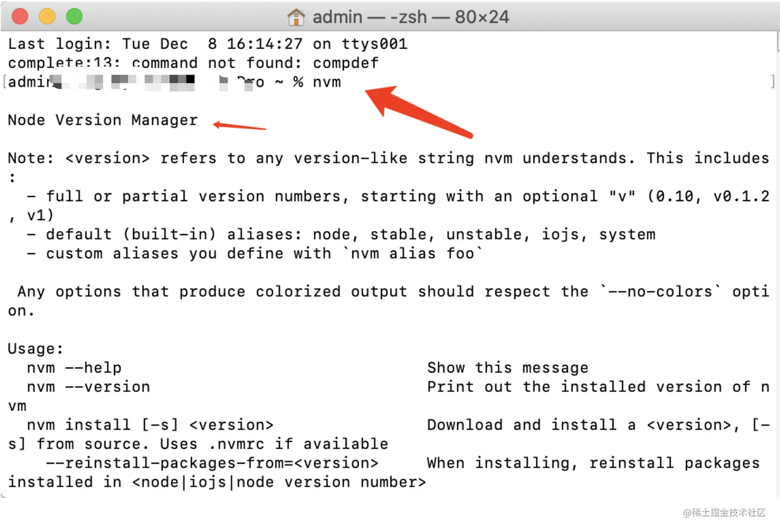This screenshot has width=780, height=532.
Task: Click the "installed in <node|iojs|node version number>" line
Action: click(217, 483)
